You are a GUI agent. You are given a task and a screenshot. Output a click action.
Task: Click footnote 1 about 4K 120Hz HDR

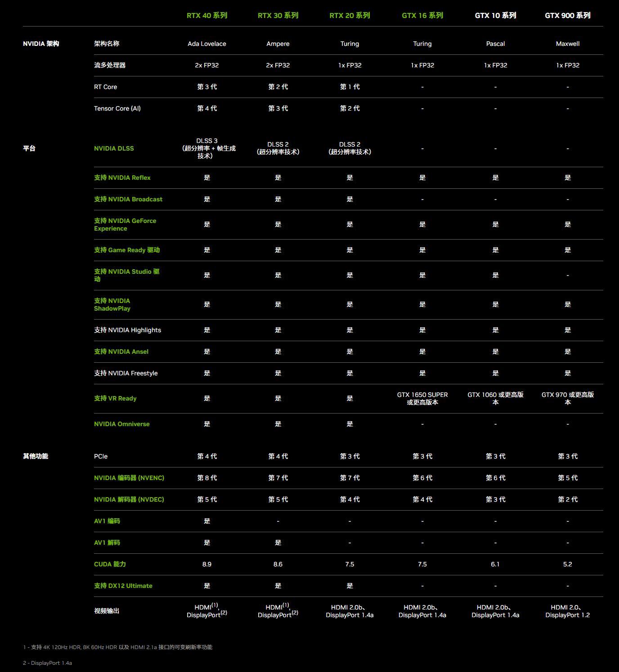tap(118, 647)
